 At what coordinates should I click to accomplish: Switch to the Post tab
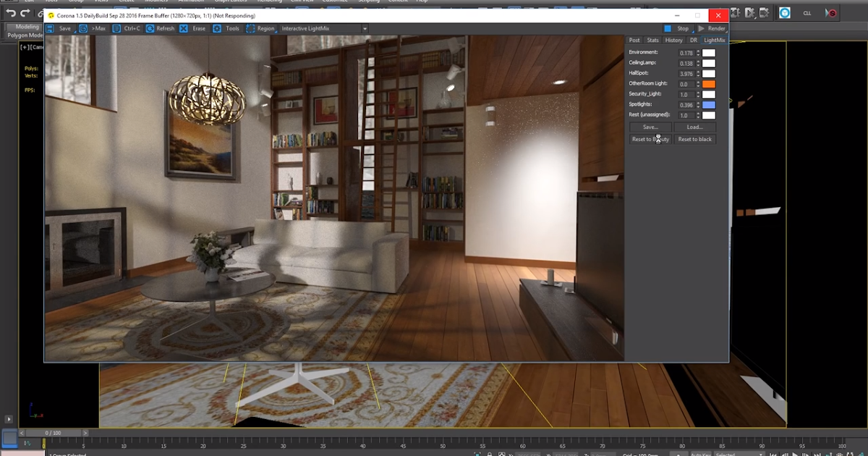tap(634, 40)
